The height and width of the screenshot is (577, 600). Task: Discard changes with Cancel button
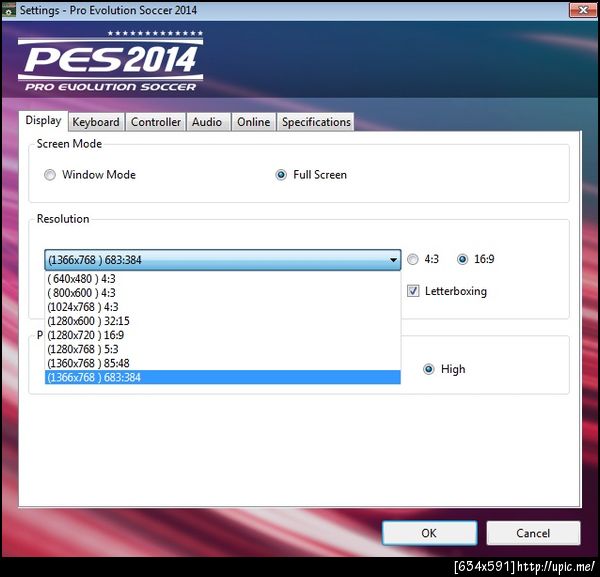tap(533, 533)
